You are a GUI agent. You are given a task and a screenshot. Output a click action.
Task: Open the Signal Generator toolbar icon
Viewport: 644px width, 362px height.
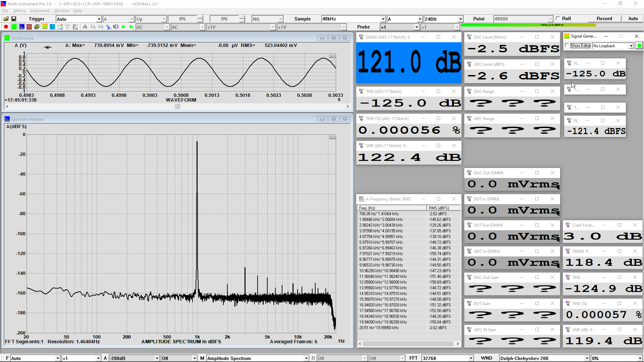pyautogui.click(x=45, y=27)
